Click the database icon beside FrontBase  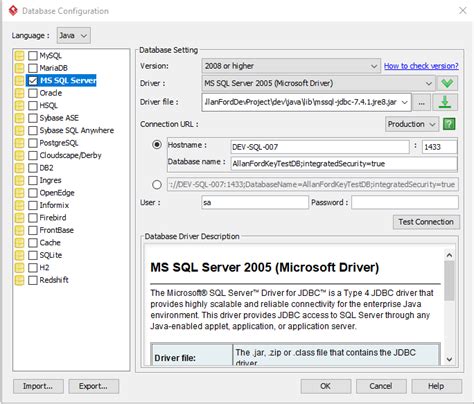19,230
